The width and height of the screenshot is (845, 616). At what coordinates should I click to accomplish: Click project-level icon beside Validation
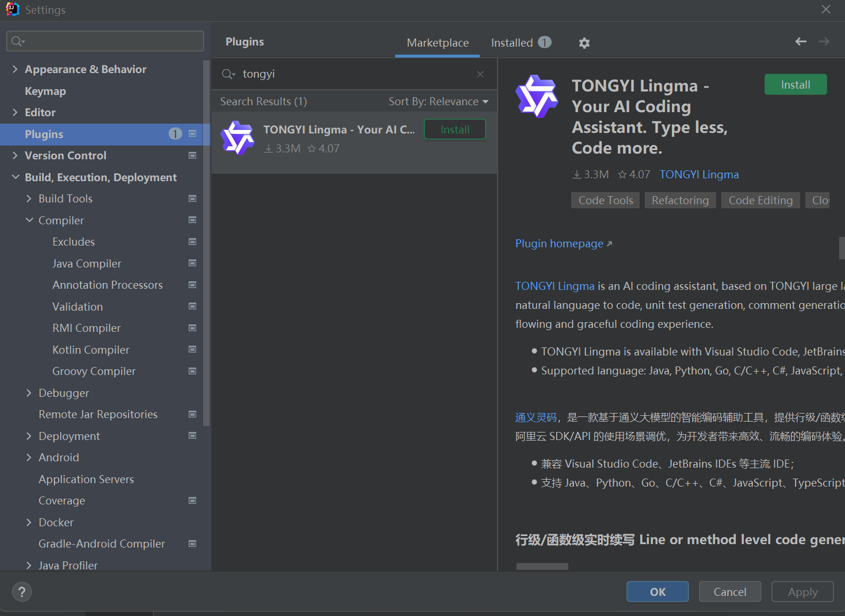193,306
